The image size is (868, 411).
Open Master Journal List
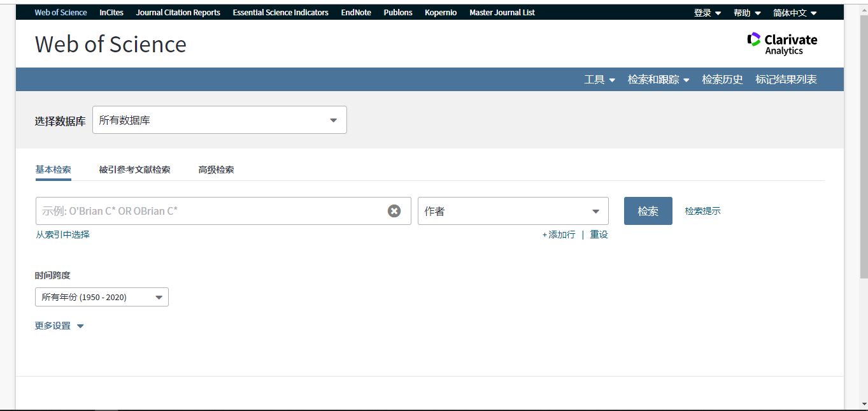tap(502, 12)
